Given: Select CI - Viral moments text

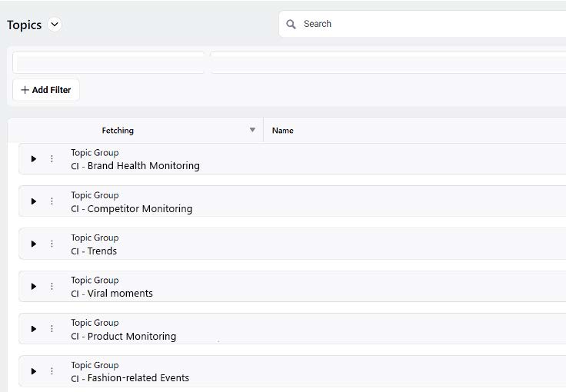Looking at the screenshot, I should pyautogui.click(x=112, y=294).
